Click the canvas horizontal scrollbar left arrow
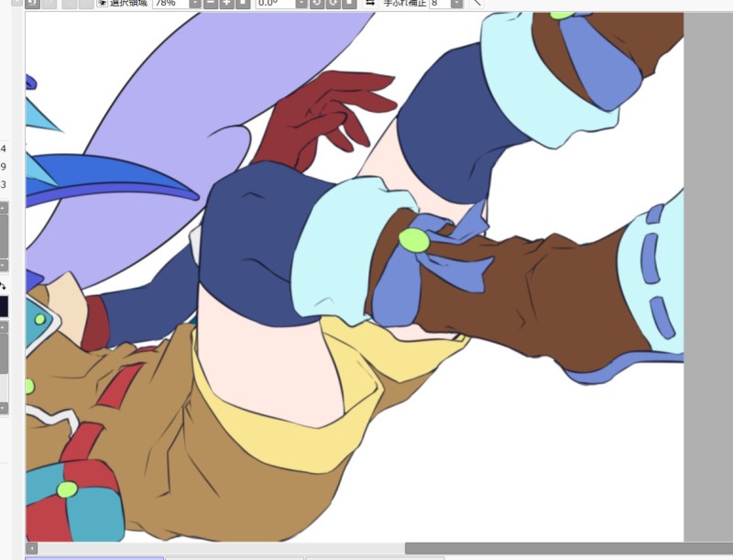The height and width of the screenshot is (560, 733). pos(31,548)
